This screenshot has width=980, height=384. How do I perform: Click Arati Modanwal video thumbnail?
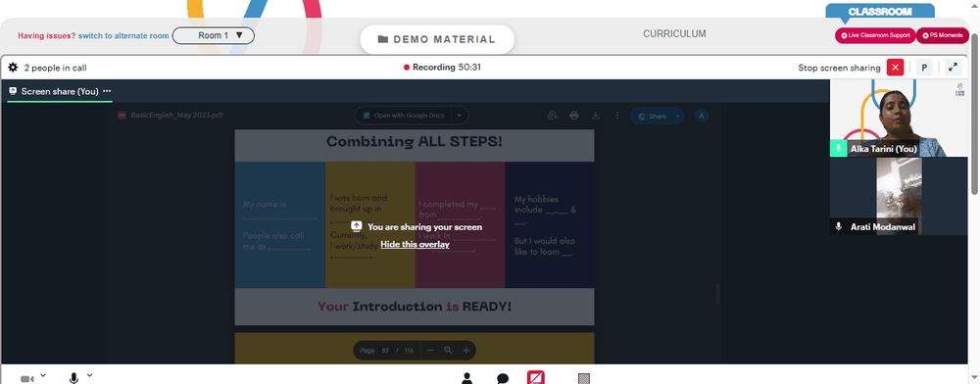click(899, 196)
